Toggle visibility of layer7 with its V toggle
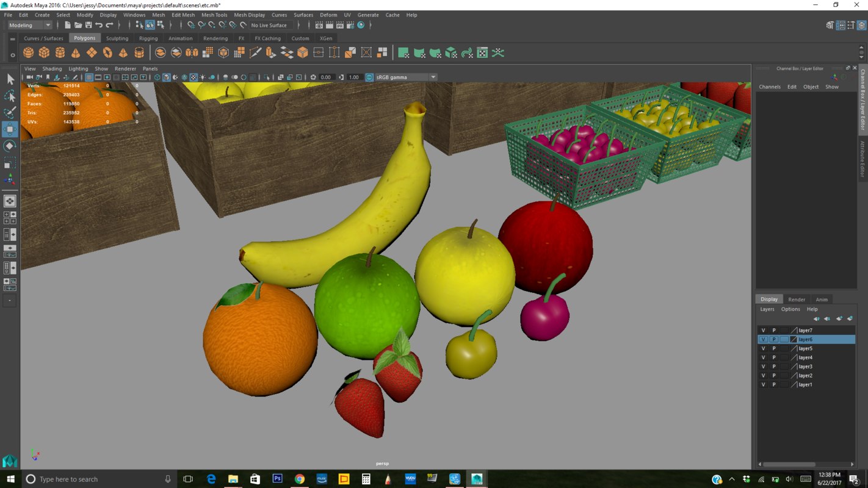Screen dimensions: 868x488 763,330
